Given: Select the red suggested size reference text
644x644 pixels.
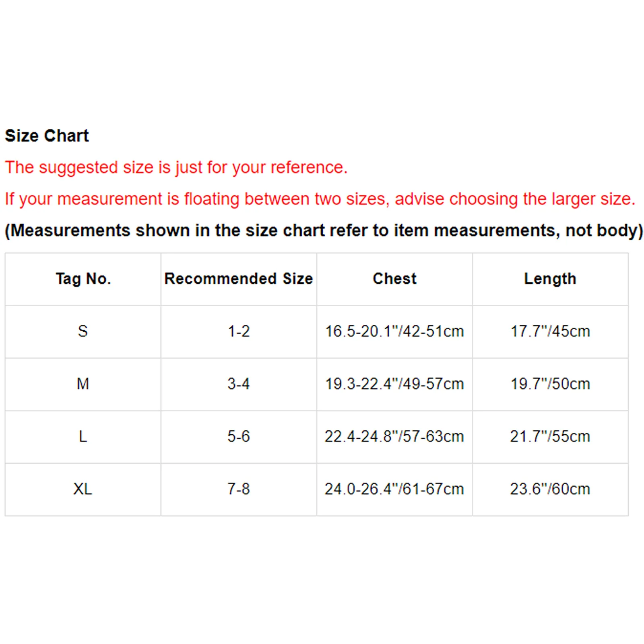Looking at the screenshot, I should pyautogui.click(x=176, y=167).
